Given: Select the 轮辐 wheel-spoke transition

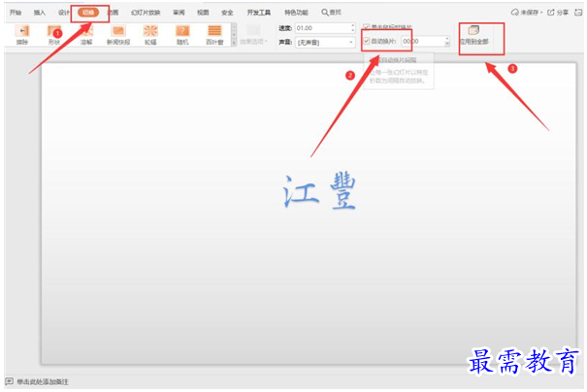Looking at the screenshot, I should pyautogui.click(x=150, y=35).
